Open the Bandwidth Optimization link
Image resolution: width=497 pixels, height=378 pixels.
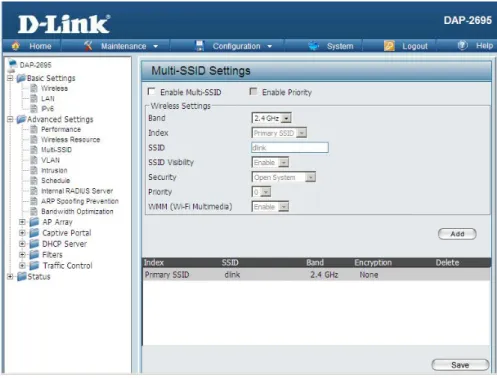pyautogui.click(x=77, y=211)
